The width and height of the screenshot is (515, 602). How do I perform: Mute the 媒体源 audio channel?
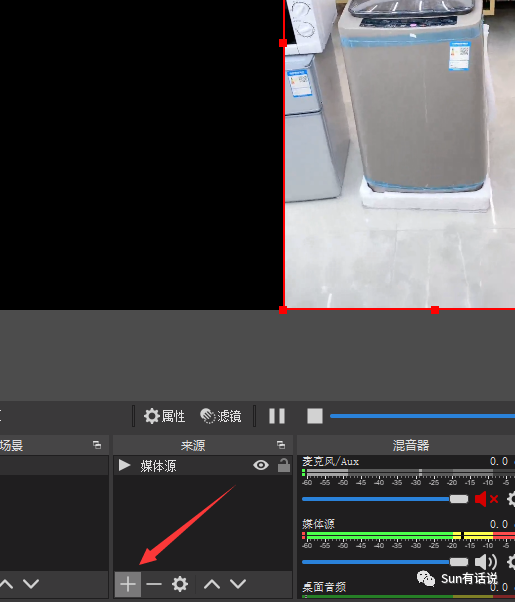coord(486,562)
